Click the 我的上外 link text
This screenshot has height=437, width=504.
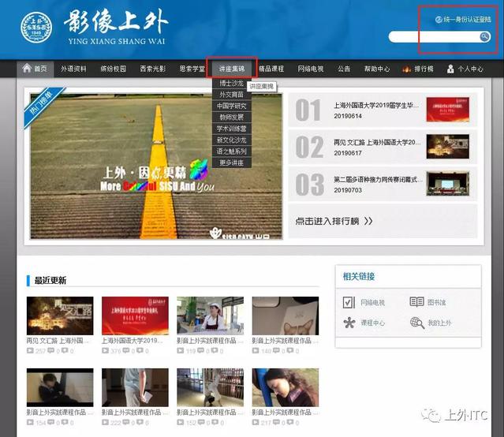439,323
